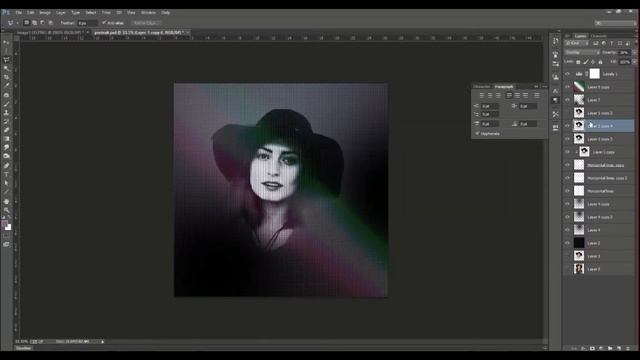
Task: Hide the Layer 4 copy layer
Action: coord(567,204)
